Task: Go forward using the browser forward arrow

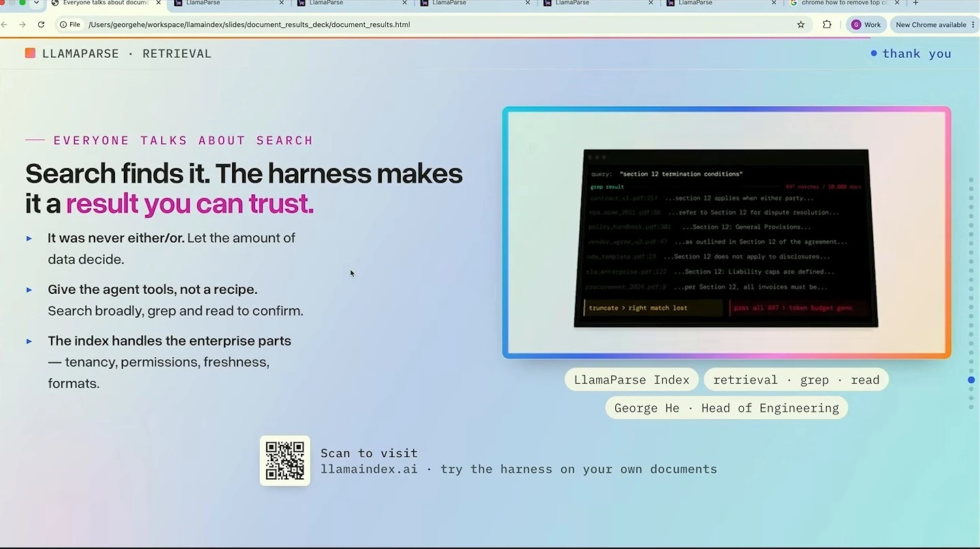Action: point(22,24)
